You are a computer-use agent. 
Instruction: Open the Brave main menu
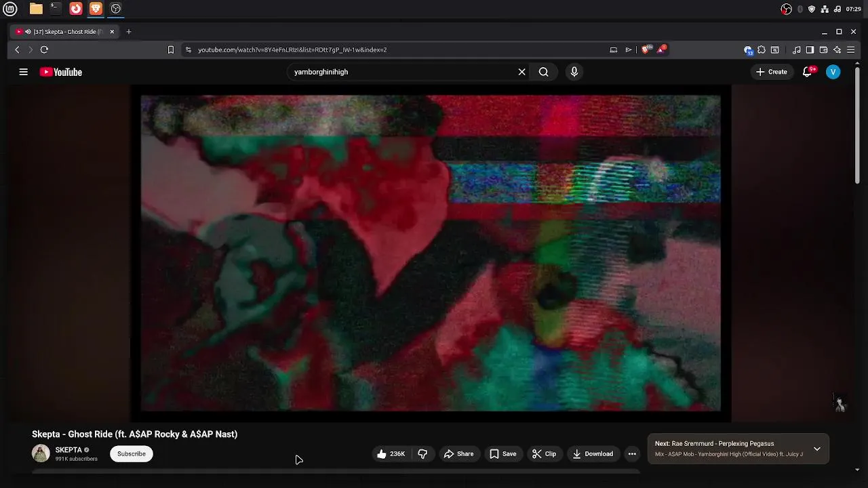pos(851,49)
